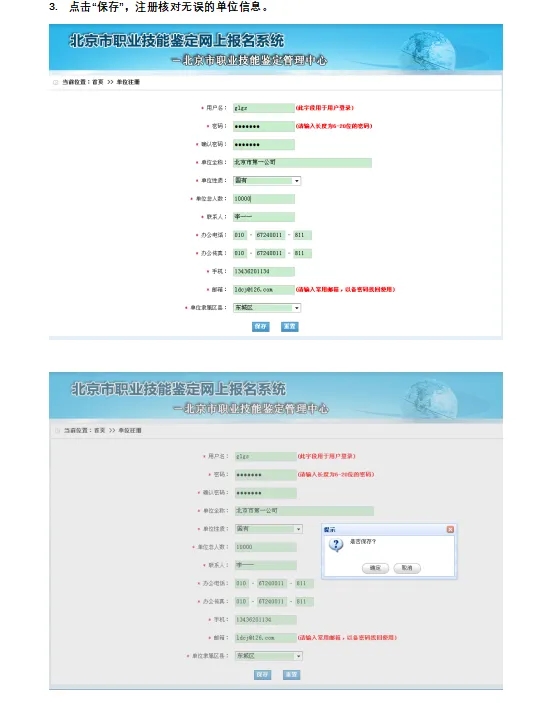
Task: Click the 用户名 field containing glgz in active form
Action: 264,108
